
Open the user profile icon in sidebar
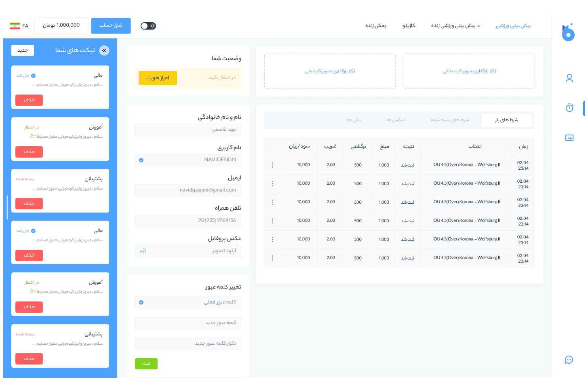point(569,78)
